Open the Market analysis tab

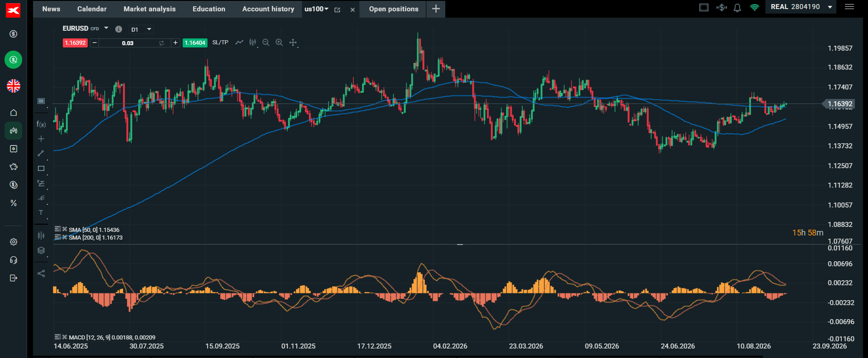coord(150,9)
